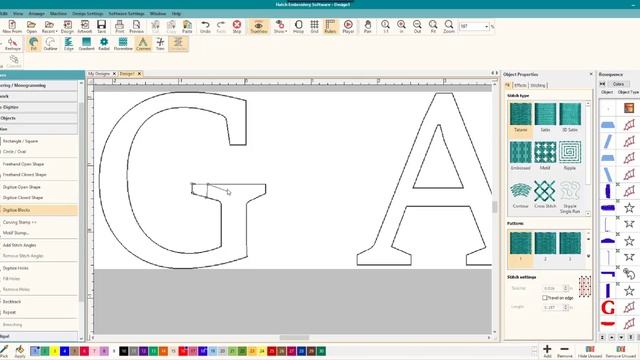The height and width of the screenshot is (360, 640).
Task: Click the New From toolbar icon
Action: 12,27
